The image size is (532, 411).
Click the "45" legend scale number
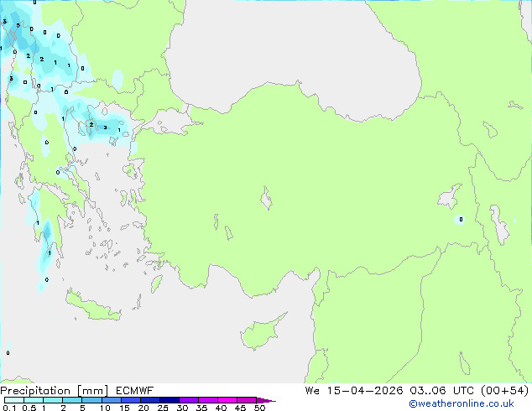point(241,408)
